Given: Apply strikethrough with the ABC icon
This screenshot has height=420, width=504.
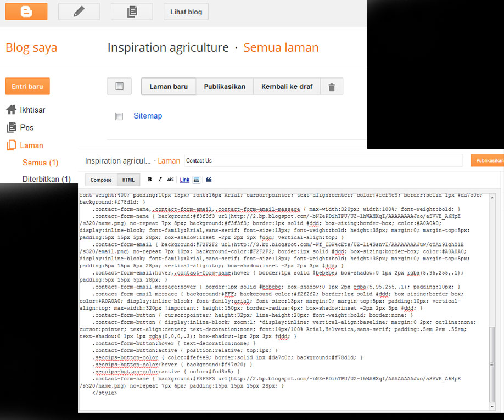Looking at the screenshot, I should click(171, 180).
